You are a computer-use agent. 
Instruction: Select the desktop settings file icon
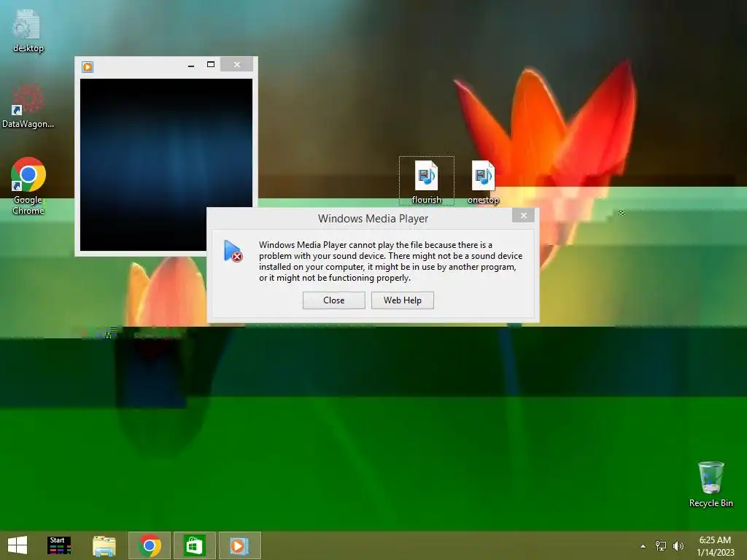click(28, 31)
